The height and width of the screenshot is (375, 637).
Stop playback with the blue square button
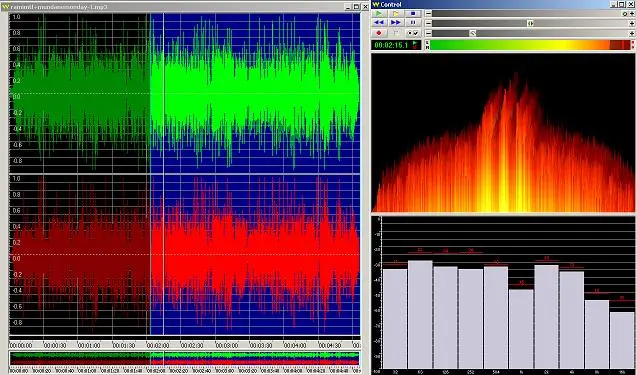tap(413, 13)
